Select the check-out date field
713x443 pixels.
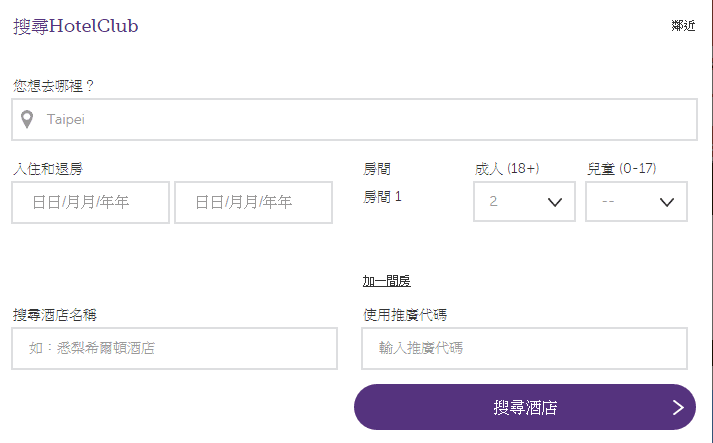252,203
